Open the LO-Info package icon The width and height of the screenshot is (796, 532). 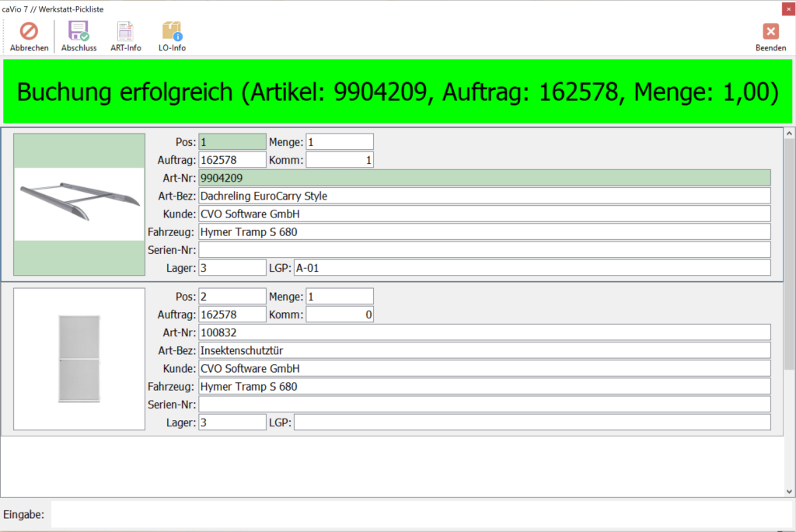coord(172,31)
